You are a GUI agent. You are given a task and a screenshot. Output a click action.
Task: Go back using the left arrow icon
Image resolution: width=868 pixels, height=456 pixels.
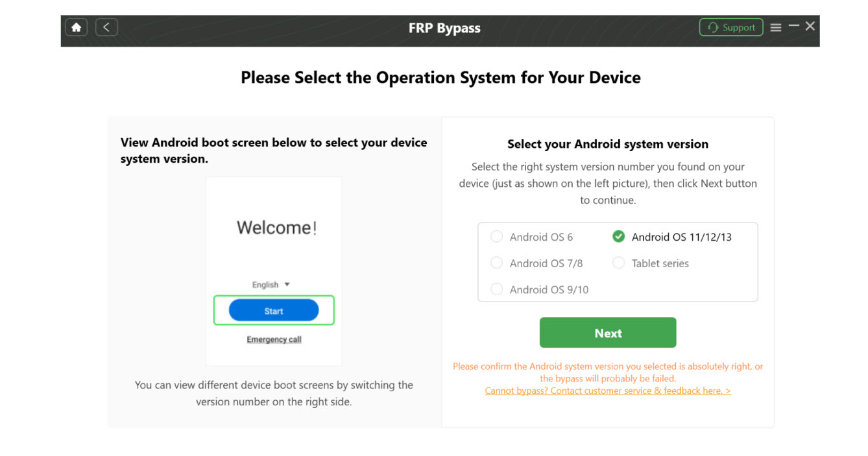coord(106,27)
